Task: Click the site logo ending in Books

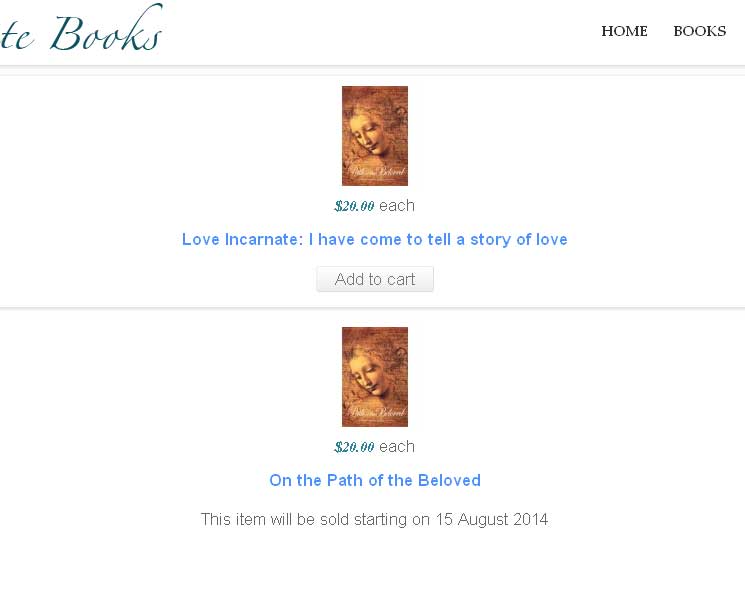Action: 81,29
